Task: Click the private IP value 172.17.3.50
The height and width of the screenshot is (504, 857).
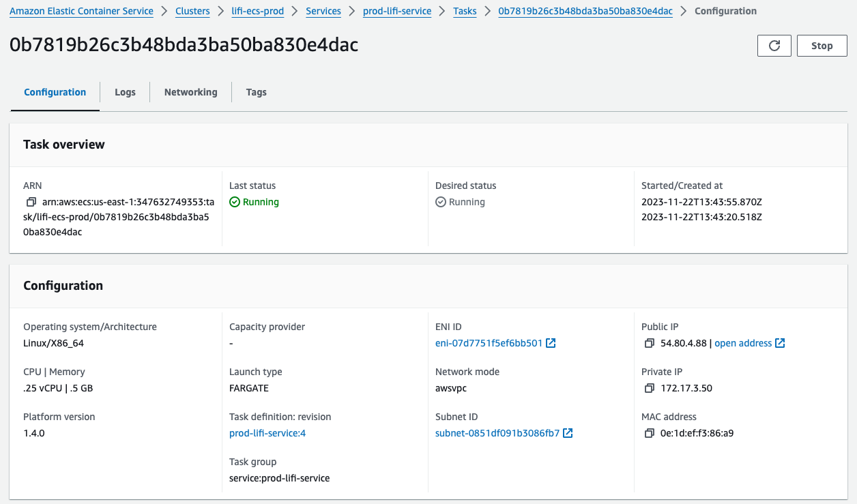Action: [x=686, y=388]
